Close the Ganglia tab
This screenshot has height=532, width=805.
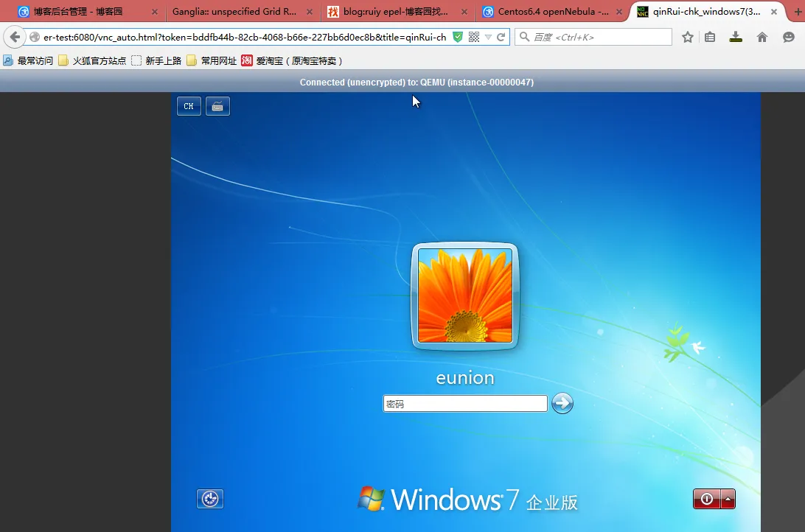point(309,12)
